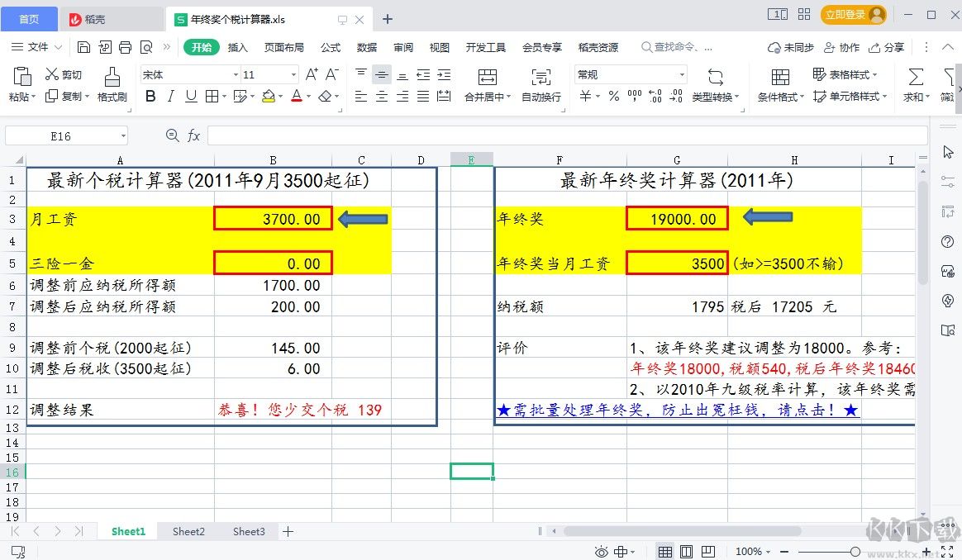Image resolution: width=962 pixels, height=560 pixels.
Task: Open the Sheet3 worksheet tab
Action: pos(249,531)
